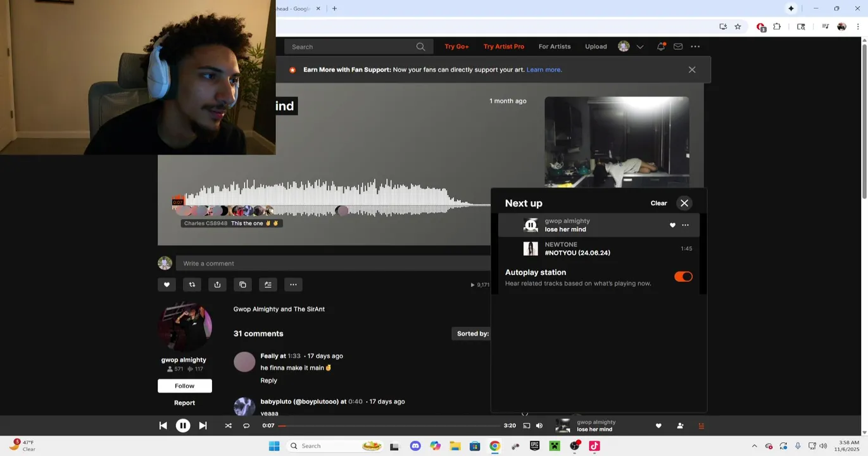
Task: Open the Try Go+ link
Action: point(456,47)
